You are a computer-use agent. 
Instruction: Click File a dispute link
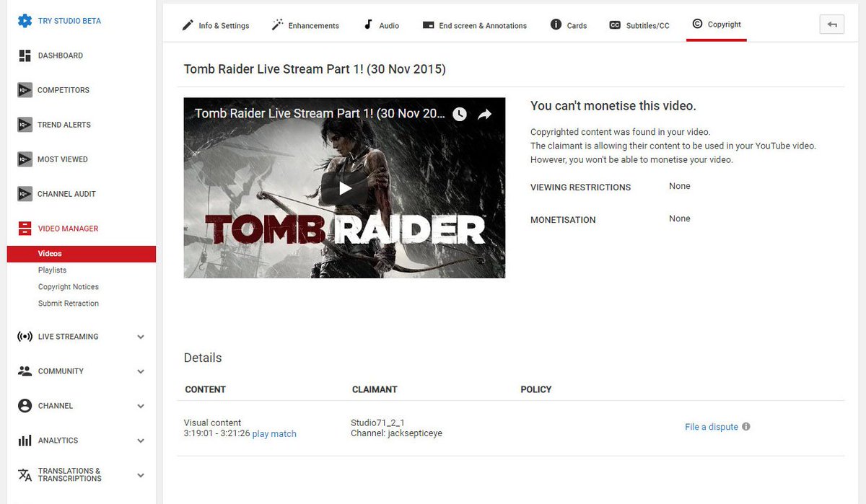tap(712, 427)
